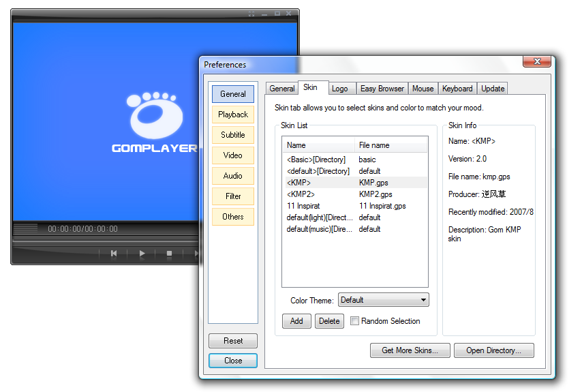The image size is (582, 392).
Task: Open the Video settings category
Action: point(233,155)
